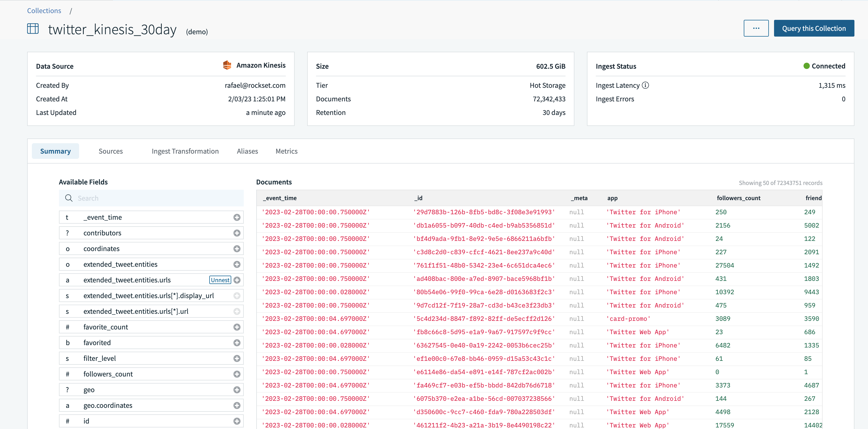Click the followers_count column header
The image size is (868, 429).
click(x=738, y=198)
